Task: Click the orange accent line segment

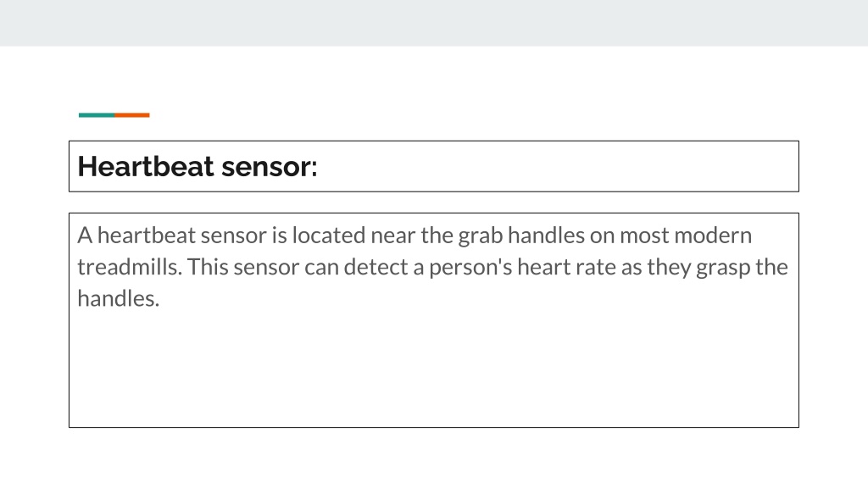Action: click(x=131, y=115)
